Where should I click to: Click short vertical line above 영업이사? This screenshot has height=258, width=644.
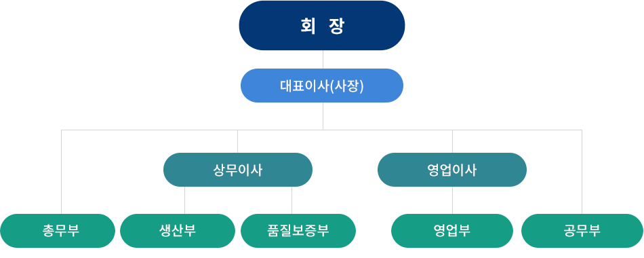pos(453,141)
